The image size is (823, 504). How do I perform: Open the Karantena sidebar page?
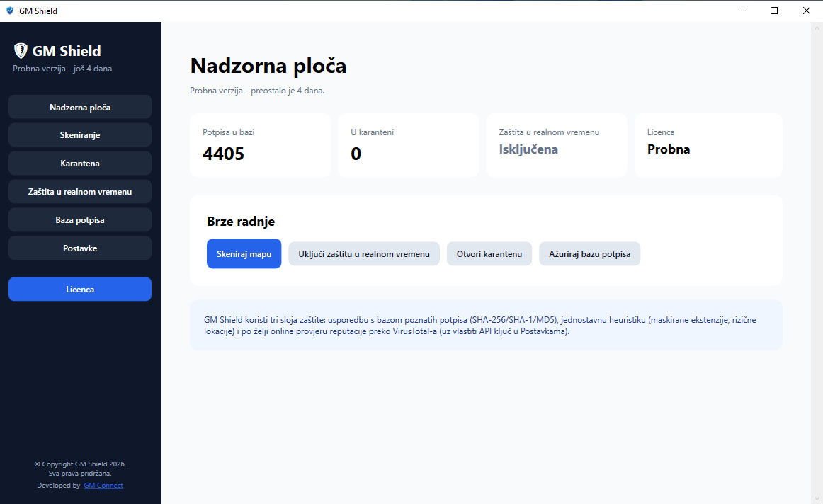[x=80, y=163]
